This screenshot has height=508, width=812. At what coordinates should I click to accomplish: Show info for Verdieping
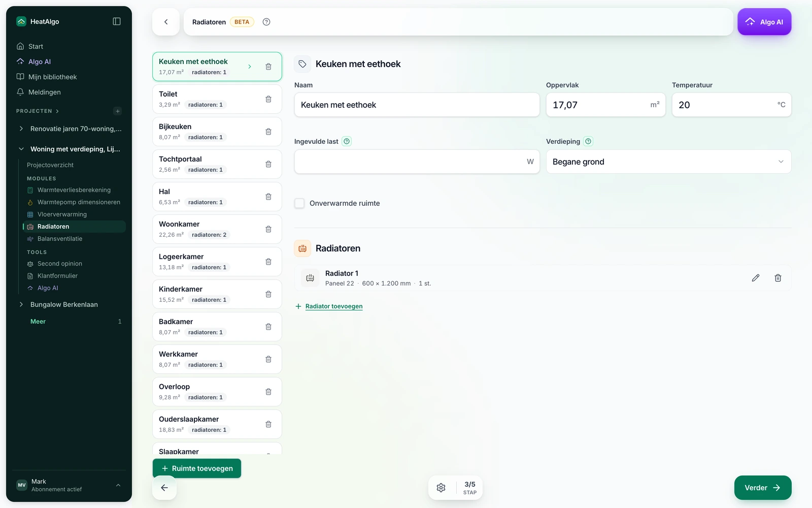(588, 141)
